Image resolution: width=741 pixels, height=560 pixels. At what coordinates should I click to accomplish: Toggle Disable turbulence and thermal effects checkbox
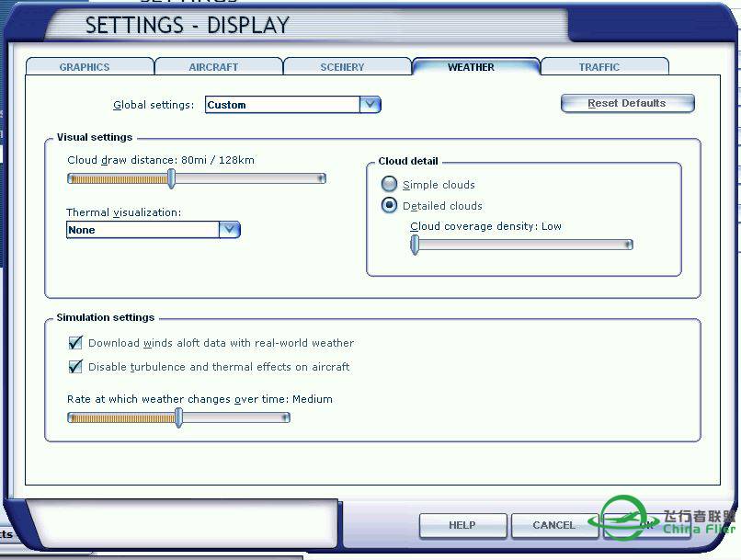click(x=75, y=366)
